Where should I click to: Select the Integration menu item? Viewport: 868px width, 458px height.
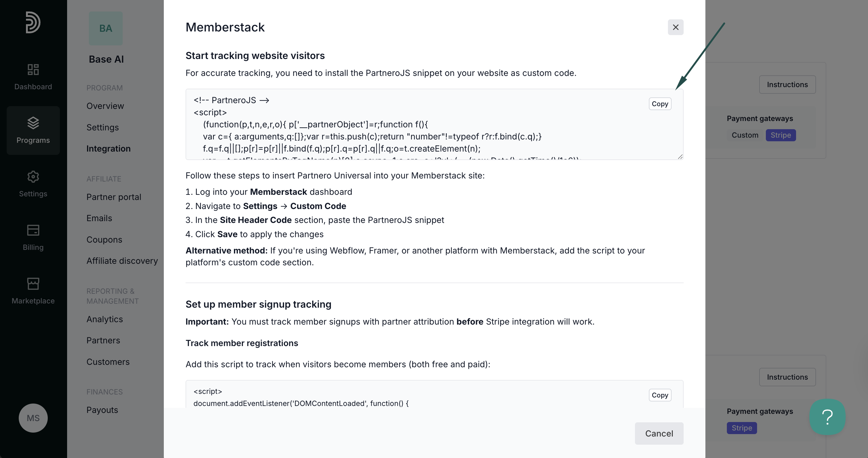(x=108, y=149)
